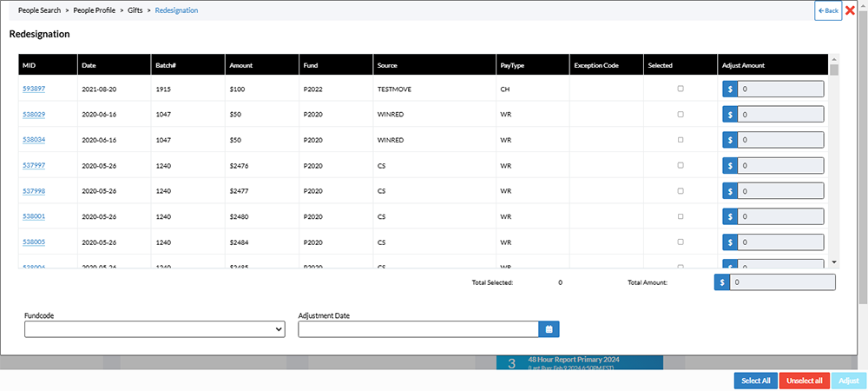Go to People Search breadcrumb
Screen dimensions: 868x391
pyautogui.click(x=39, y=10)
